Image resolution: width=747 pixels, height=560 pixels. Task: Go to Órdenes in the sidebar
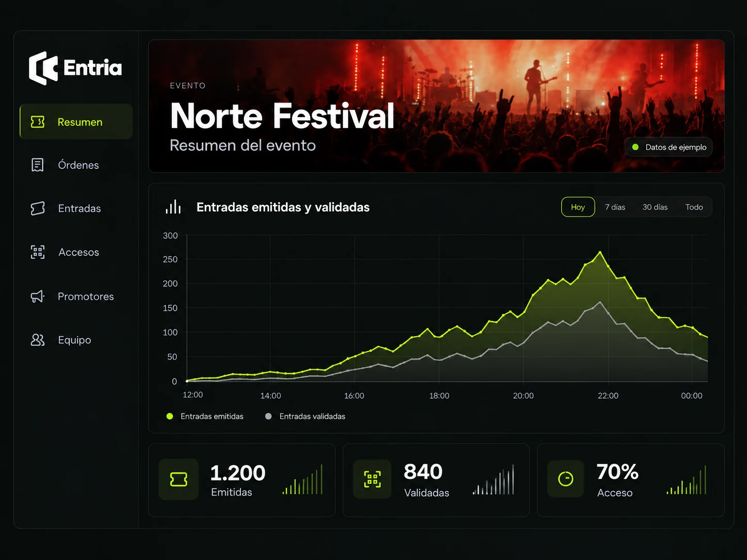[x=76, y=165]
